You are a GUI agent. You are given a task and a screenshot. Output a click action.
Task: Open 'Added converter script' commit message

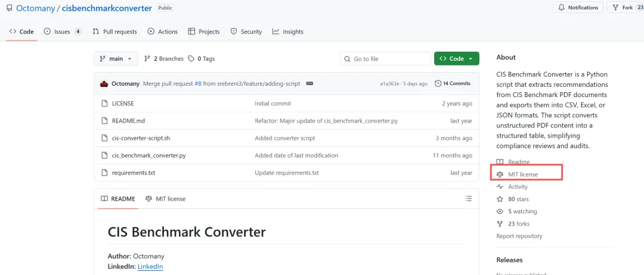click(x=284, y=138)
